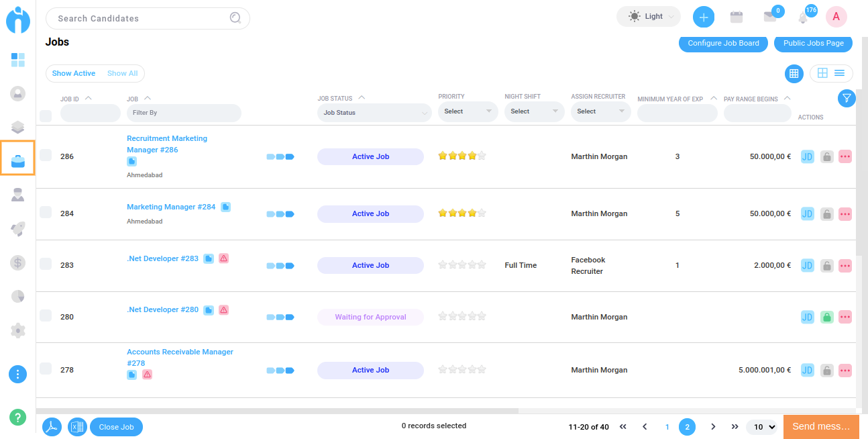Open the Light theme dropdown
This screenshot has height=439, width=868.
[x=648, y=17]
